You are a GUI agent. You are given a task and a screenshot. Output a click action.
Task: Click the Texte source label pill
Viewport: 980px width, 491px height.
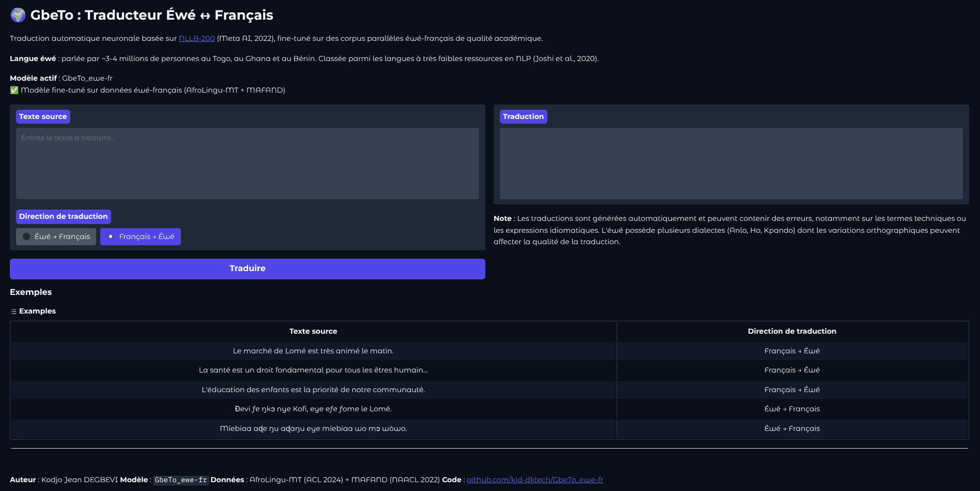click(43, 116)
